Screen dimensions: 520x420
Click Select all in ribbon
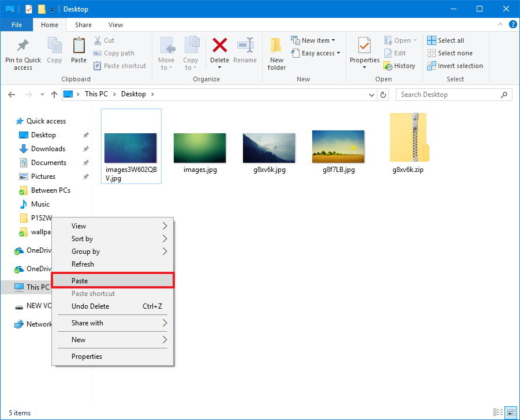(446, 40)
